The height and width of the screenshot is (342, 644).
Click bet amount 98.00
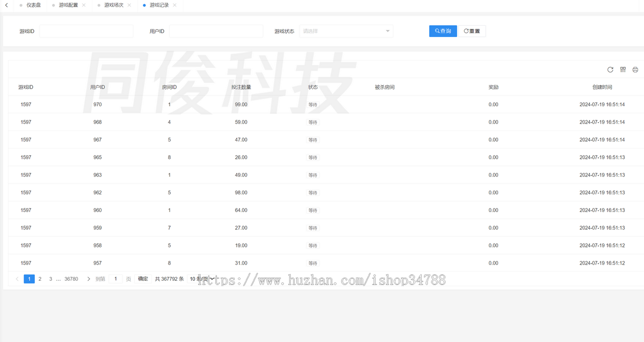pos(241,193)
